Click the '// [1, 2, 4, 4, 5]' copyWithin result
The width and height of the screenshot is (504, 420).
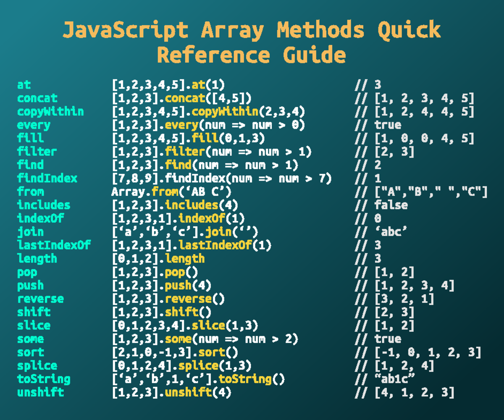point(415,112)
